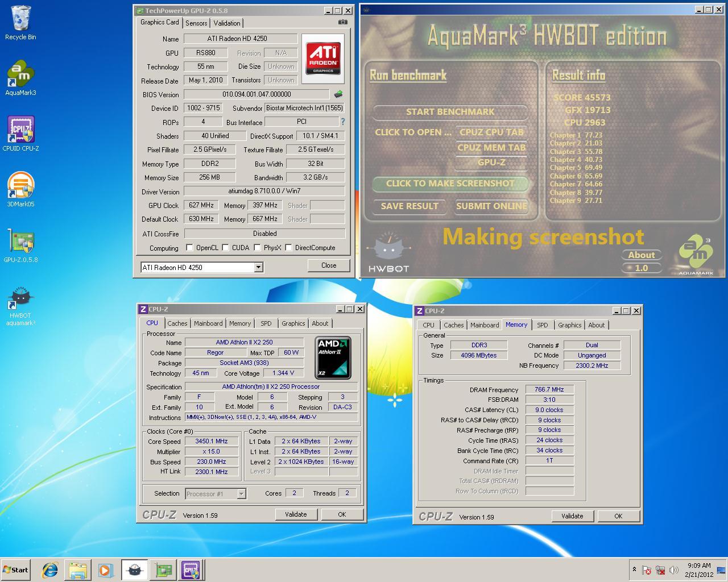Click the network tray icon
The image size is (728, 582).
click(x=661, y=570)
